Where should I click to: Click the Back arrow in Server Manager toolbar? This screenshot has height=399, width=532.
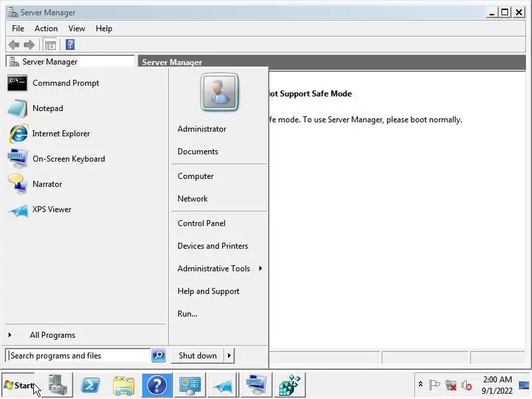click(x=14, y=45)
